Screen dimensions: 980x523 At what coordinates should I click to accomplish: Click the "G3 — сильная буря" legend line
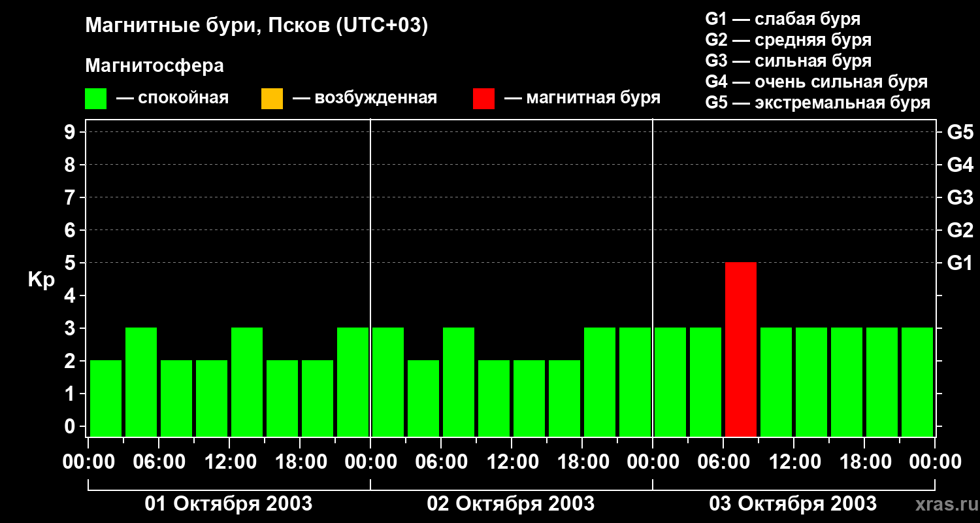coord(789,61)
